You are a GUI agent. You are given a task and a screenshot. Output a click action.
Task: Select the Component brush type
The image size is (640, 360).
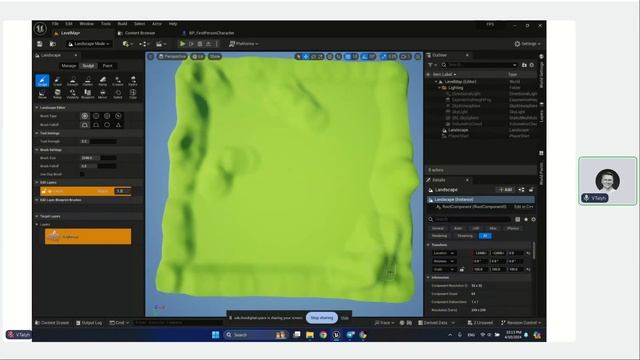point(118,116)
